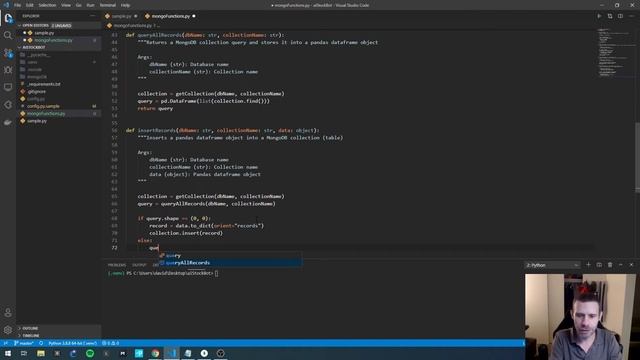Open the Run menu
The image size is (640, 360).
click(x=90, y=5)
